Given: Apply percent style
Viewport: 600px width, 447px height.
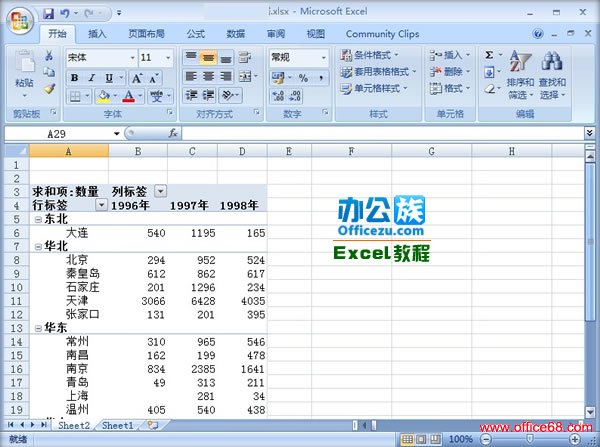Looking at the screenshot, I should 303,78.
